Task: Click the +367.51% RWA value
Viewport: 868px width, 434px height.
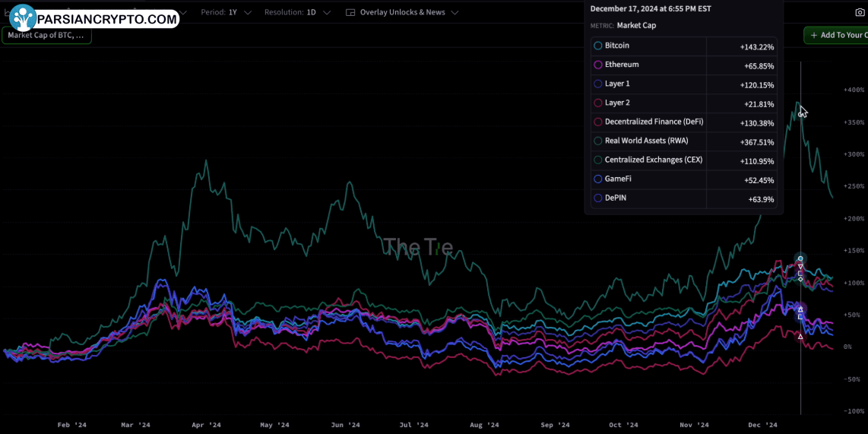Action: click(x=757, y=142)
